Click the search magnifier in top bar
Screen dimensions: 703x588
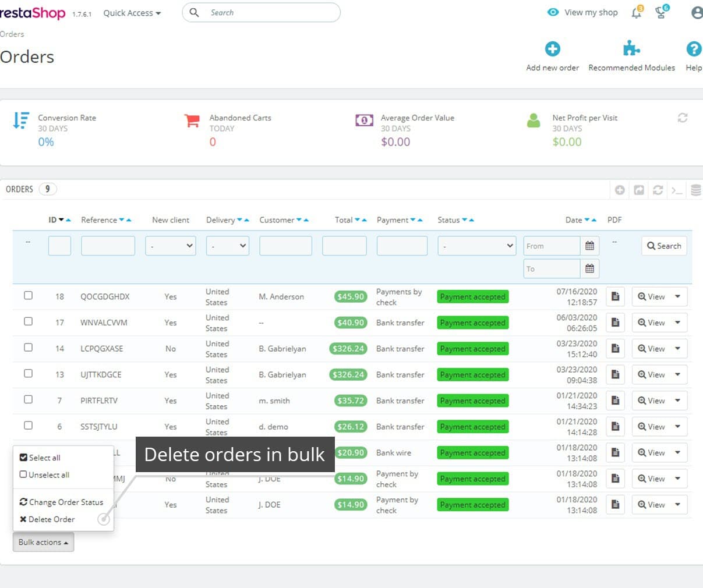[x=195, y=12]
